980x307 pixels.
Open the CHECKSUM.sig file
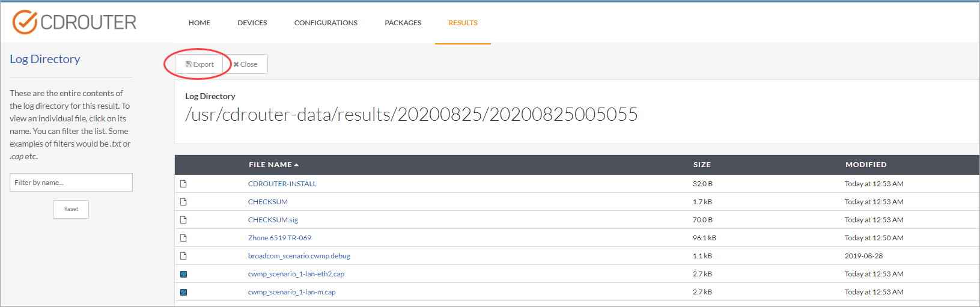(273, 220)
